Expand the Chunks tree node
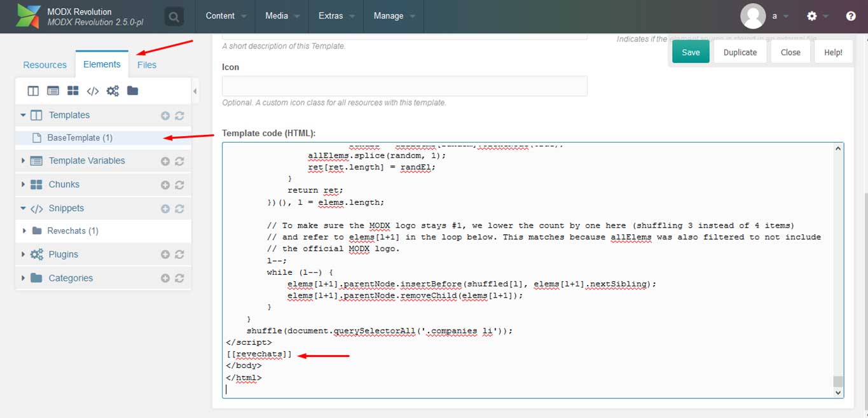 click(x=24, y=185)
